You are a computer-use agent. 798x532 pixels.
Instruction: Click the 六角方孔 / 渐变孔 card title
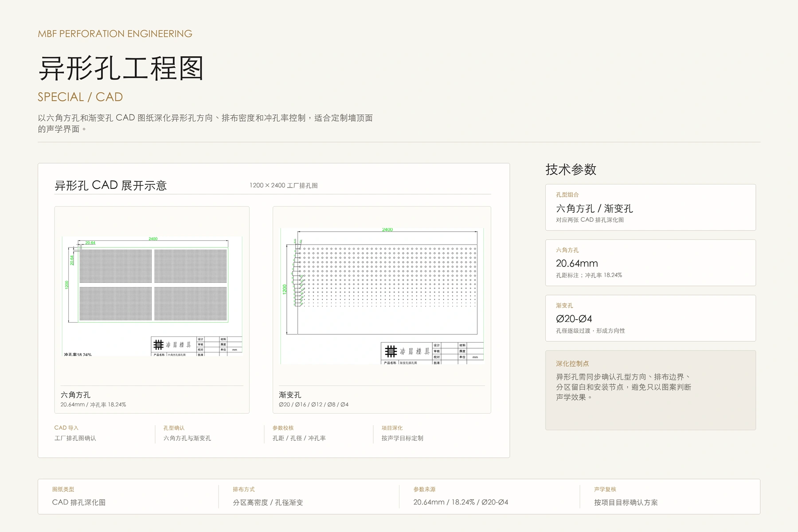tap(594, 208)
